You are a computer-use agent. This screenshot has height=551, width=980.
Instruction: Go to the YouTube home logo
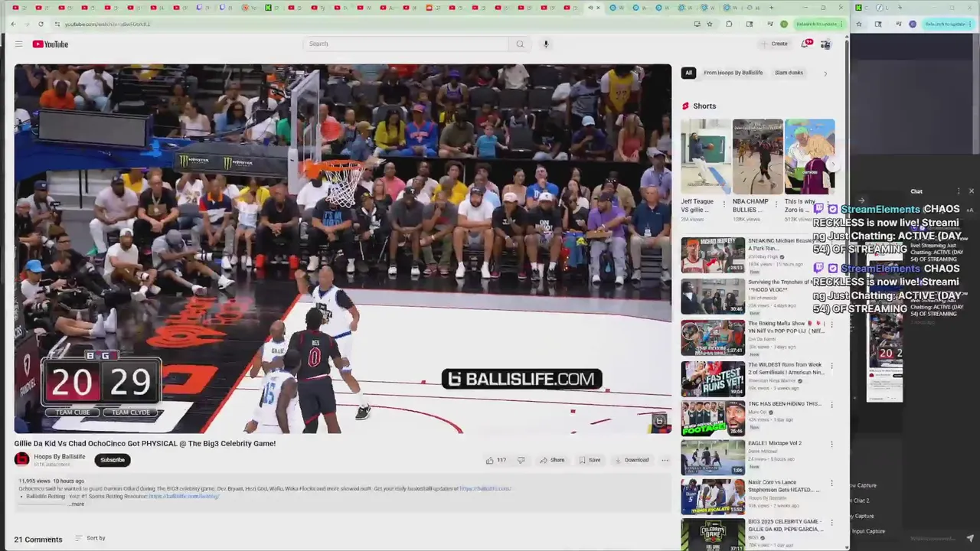[51, 44]
